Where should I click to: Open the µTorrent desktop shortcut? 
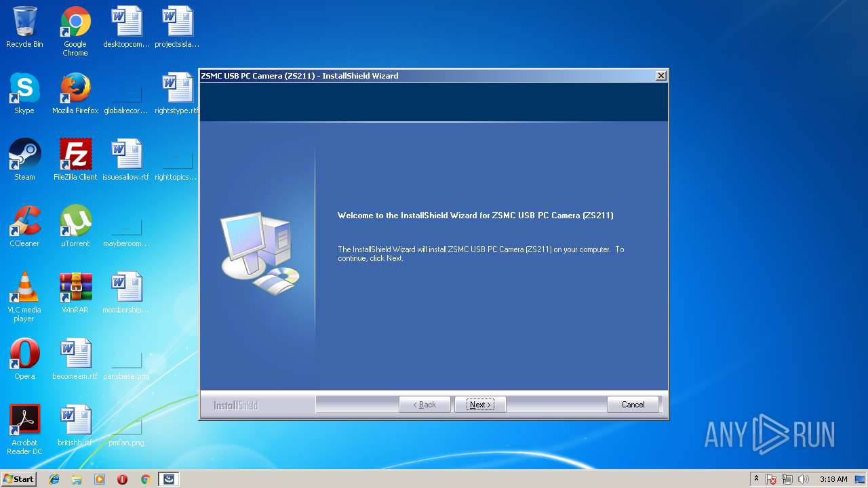click(75, 226)
